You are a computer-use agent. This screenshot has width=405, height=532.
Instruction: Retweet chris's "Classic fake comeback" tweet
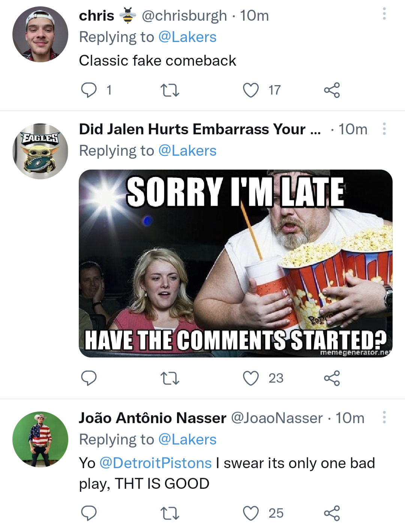click(169, 90)
